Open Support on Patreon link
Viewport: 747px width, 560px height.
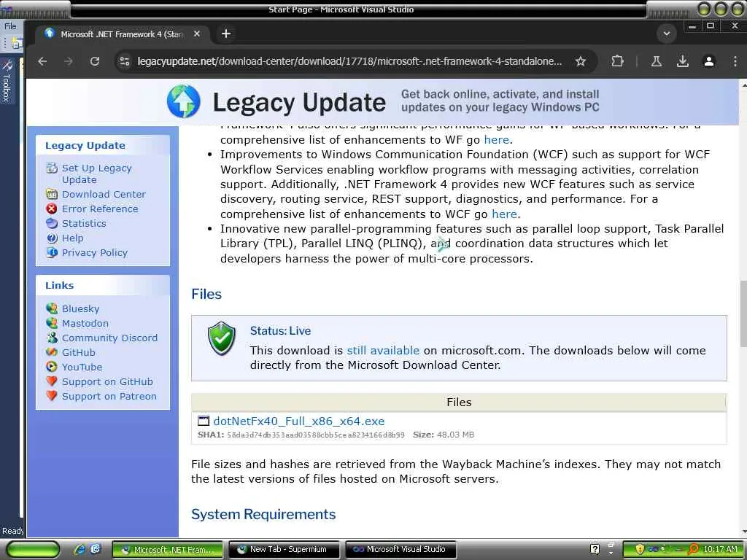[109, 396]
